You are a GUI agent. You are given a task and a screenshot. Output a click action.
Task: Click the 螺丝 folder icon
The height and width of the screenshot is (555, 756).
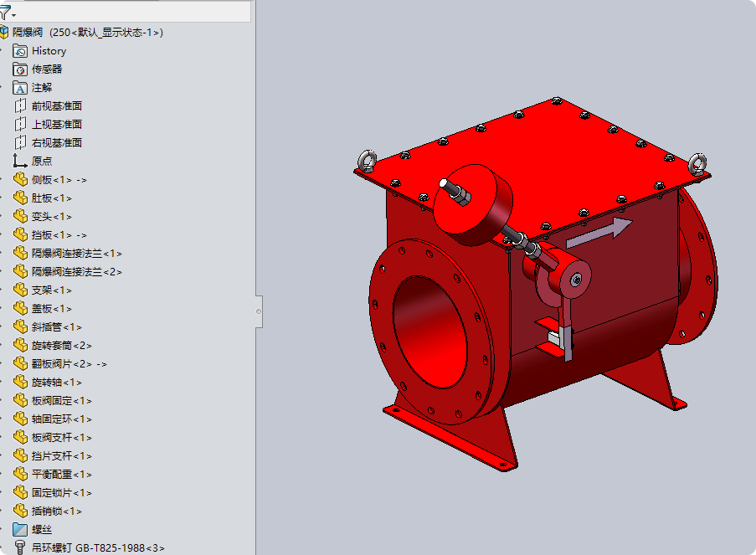[20, 529]
